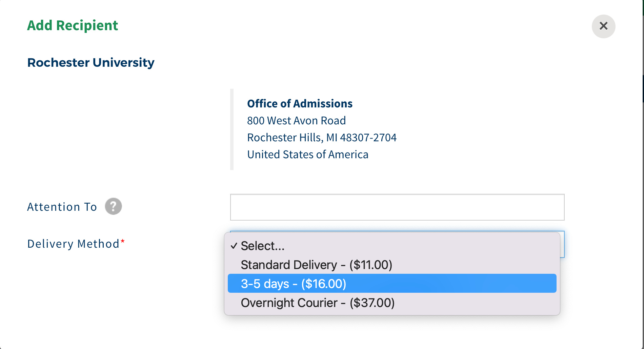Click the 800 West Avon Road line
The image size is (644, 349).
point(296,121)
